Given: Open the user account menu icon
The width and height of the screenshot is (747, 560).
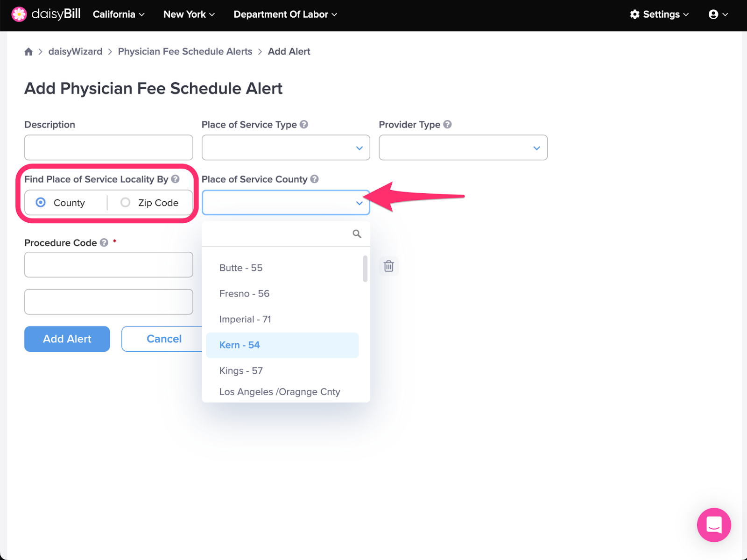Looking at the screenshot, I should pos(718,14).
